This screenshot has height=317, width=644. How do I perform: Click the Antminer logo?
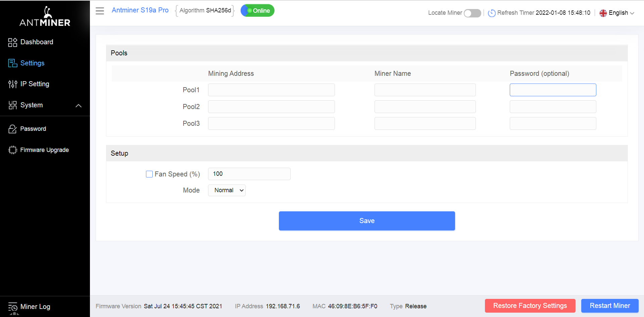pos(45,16)
